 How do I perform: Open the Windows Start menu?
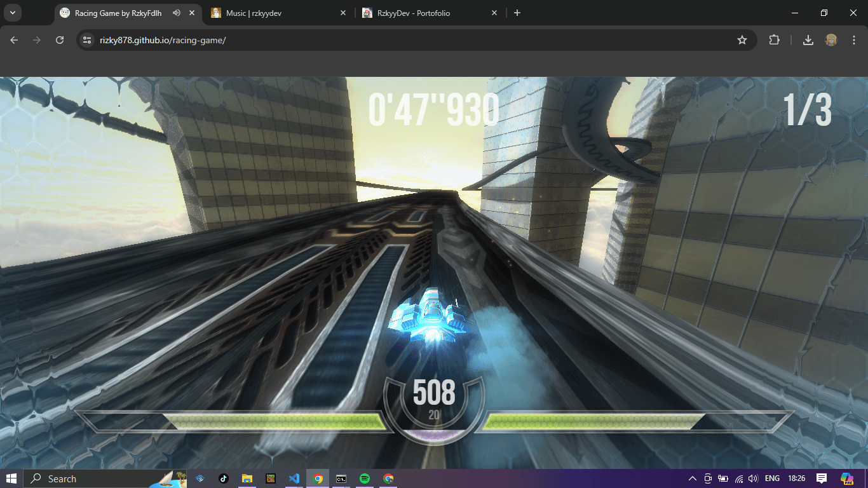(11, 478)
